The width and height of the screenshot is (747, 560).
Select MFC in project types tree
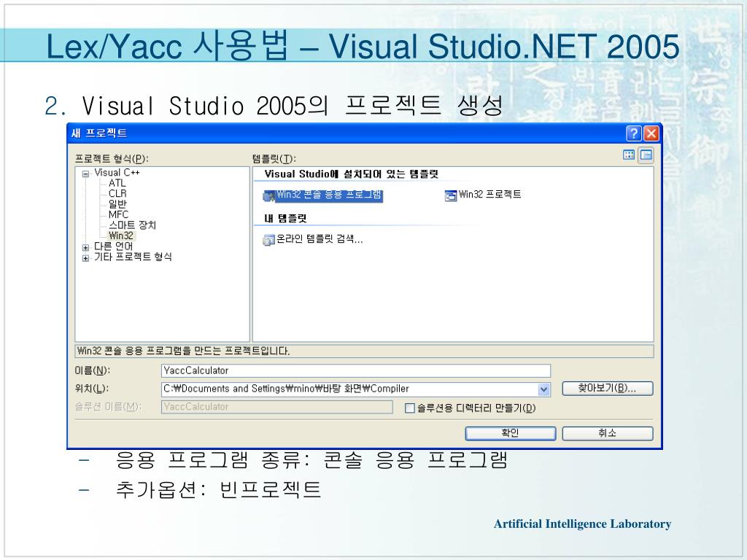[x=119, y=214]
